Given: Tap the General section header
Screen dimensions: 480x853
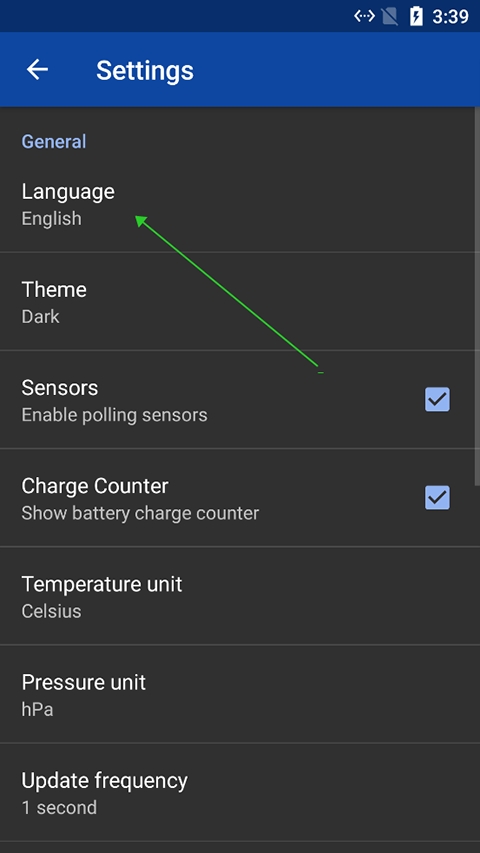Looking at the screenshot, I should [54, 141].
